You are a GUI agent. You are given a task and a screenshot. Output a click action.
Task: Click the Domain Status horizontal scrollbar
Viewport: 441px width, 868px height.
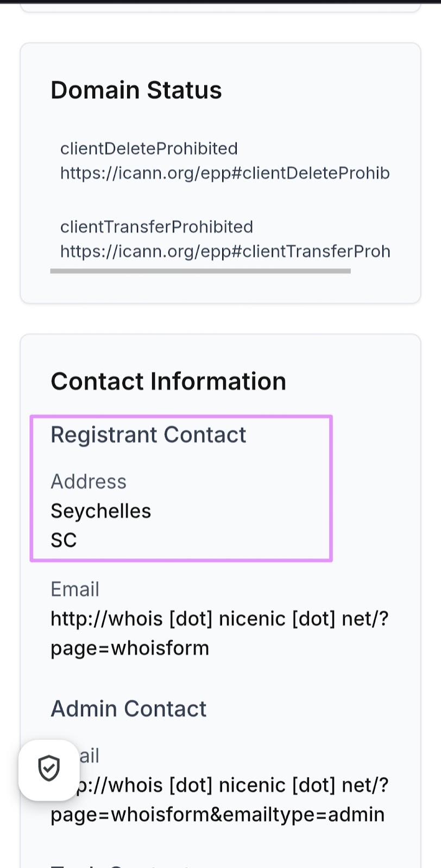click(200, 271)
